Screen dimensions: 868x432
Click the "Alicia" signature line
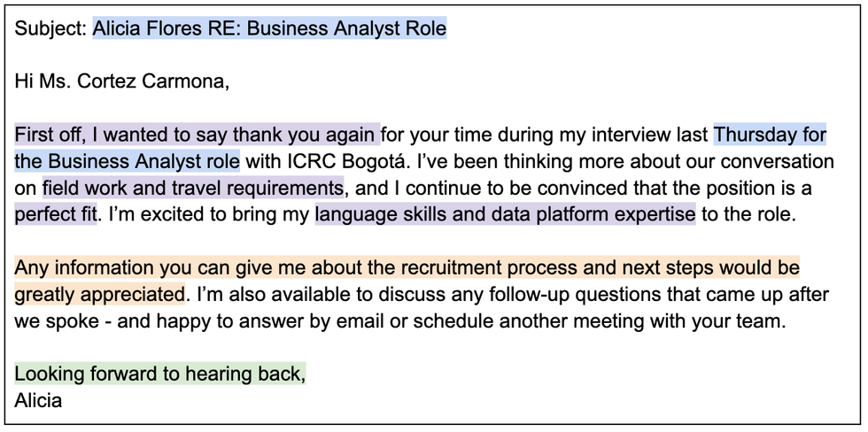click(x=38, y=400)
